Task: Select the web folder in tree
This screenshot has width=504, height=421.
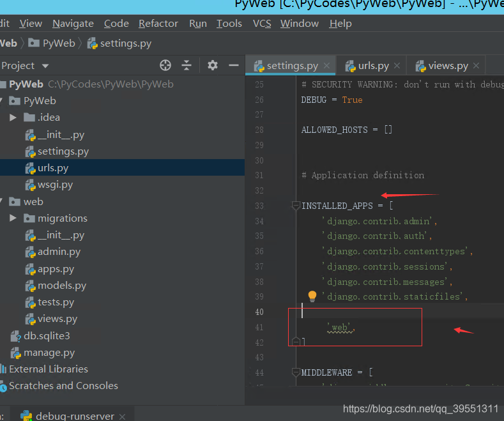Action: point(122,201)
